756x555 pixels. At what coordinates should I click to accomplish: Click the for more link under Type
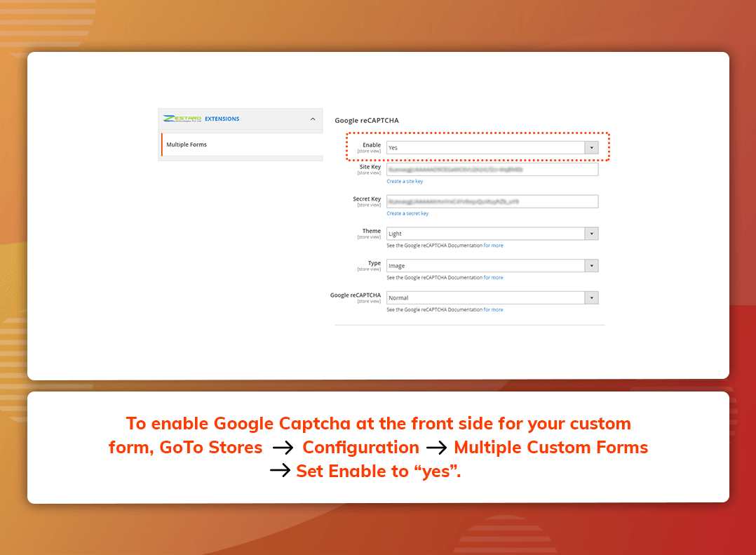(492, 277)
